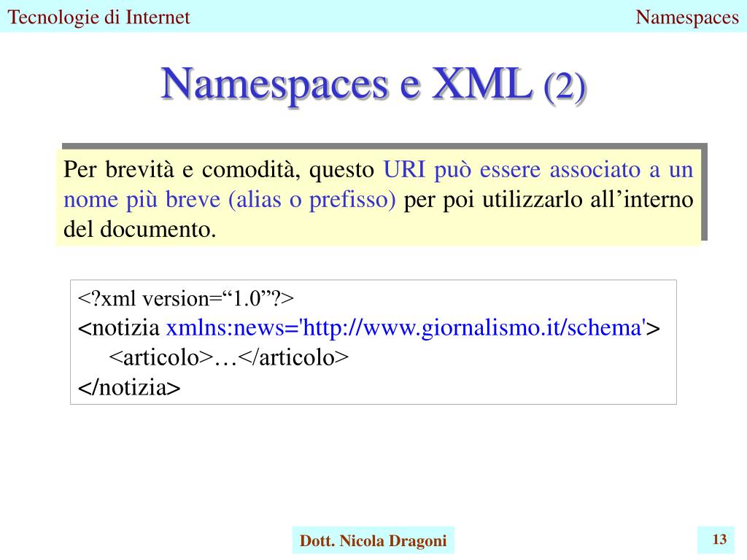Click the text 'del documento.'
747x560 pixels.
[x=139, y=229]
